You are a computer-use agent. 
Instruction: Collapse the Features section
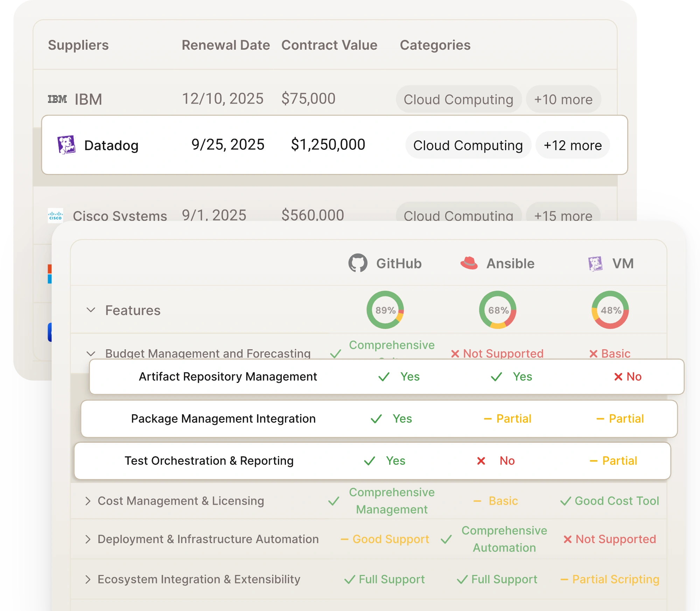coord(90,309)
